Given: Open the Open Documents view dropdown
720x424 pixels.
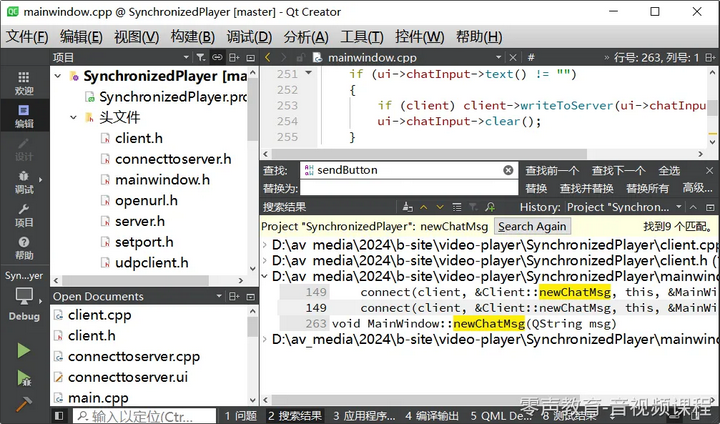Looking at the screenshot, I should coord(219,296).
